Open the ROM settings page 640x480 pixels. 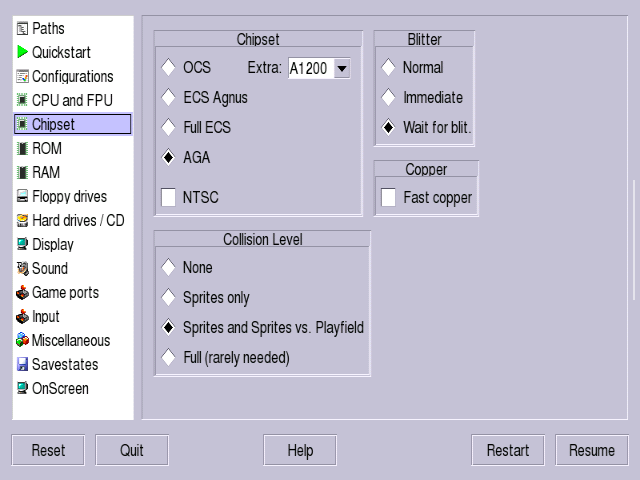pyautogui.click(x=73, y=148)
